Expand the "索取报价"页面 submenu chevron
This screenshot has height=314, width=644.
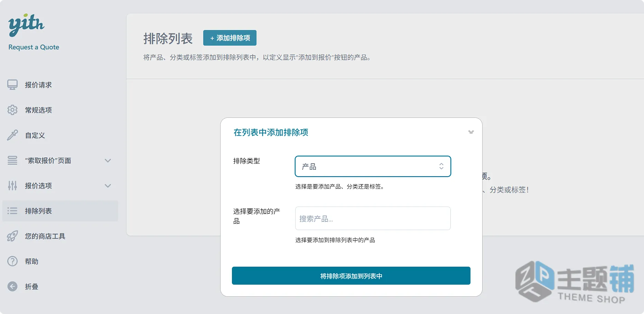point(108,161)
